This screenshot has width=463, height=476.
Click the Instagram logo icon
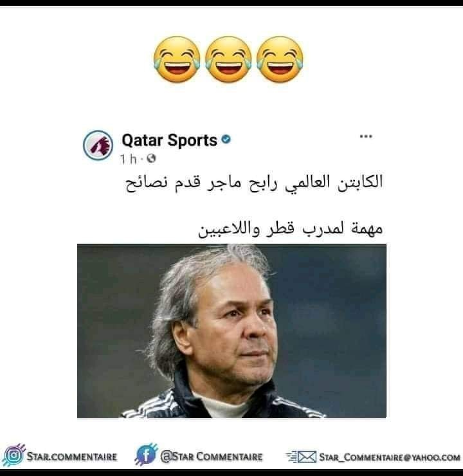tap(14, 455)
